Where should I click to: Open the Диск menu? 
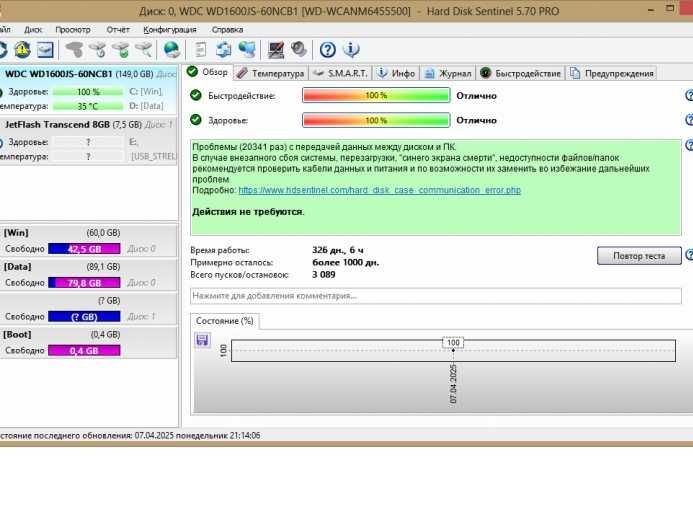33,30
